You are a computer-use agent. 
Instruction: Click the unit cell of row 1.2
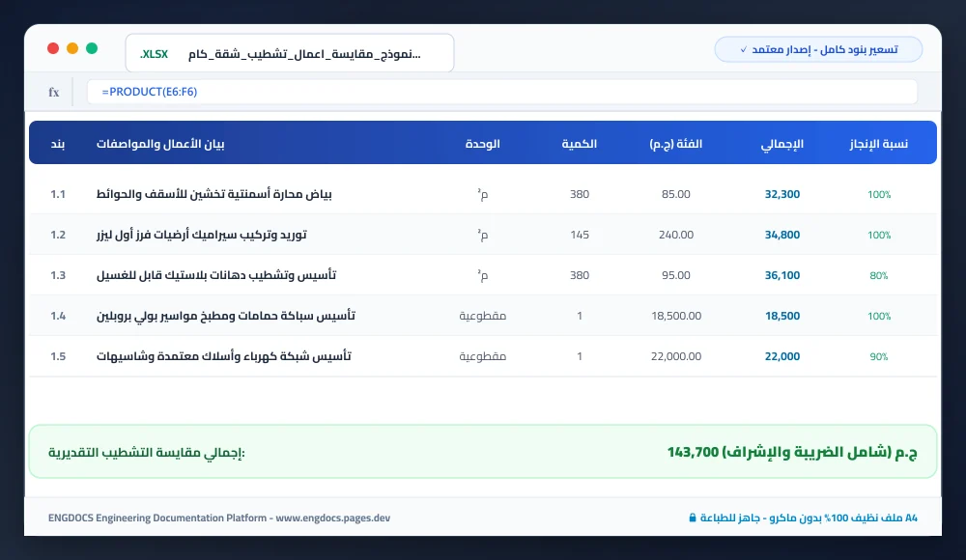482,235
